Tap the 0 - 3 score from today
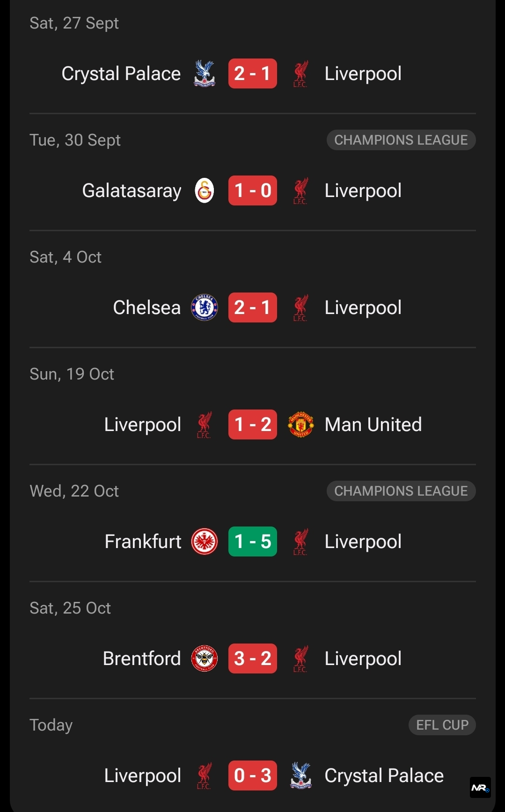 (x=253, y=775)
